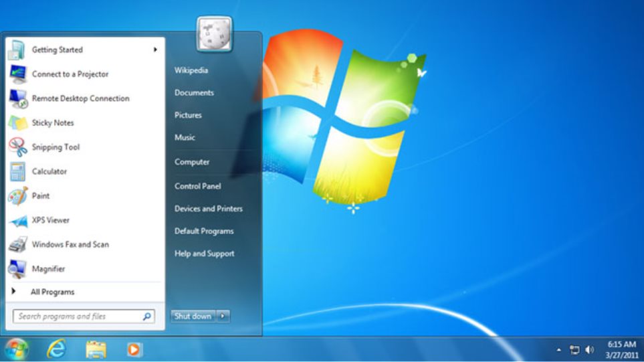Open Windows Explorer folder taskbar icon
The image size is (644, 362).
click(x=96, y=350)
